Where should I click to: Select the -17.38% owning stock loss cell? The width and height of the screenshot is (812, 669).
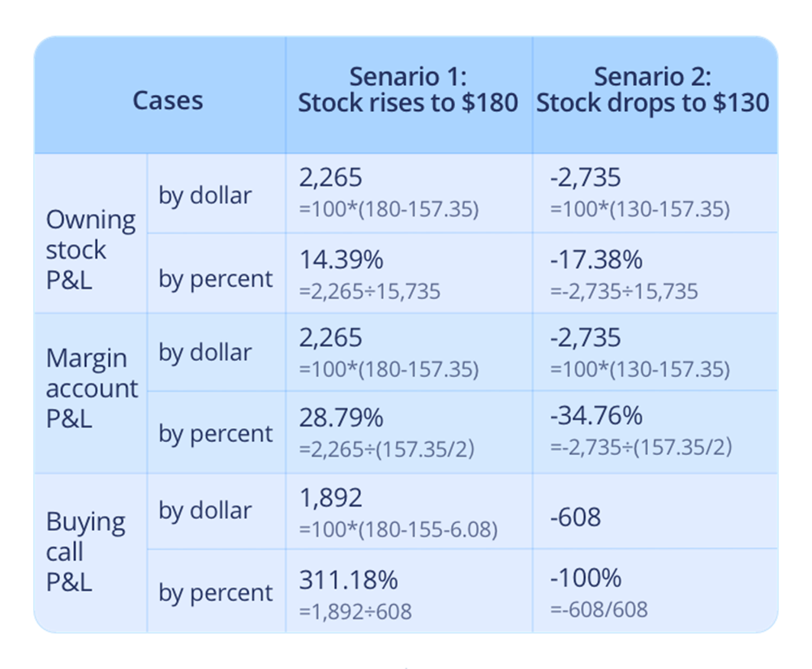[x=595, y=260]
